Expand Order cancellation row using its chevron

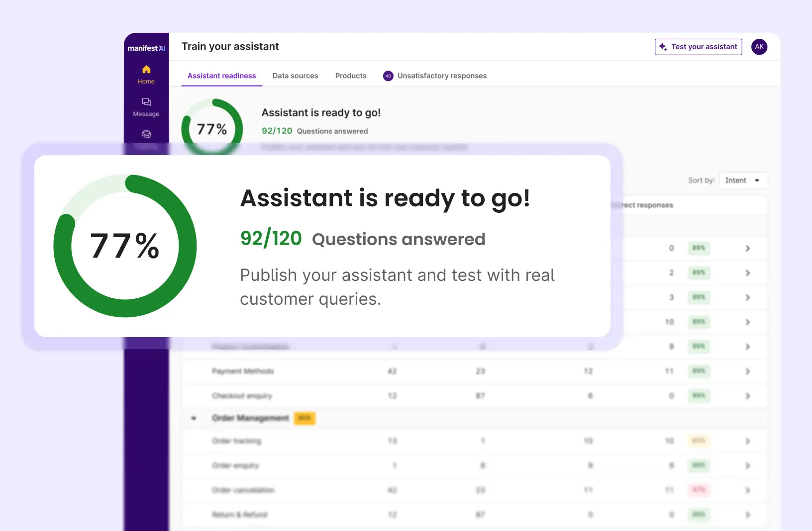747,490
